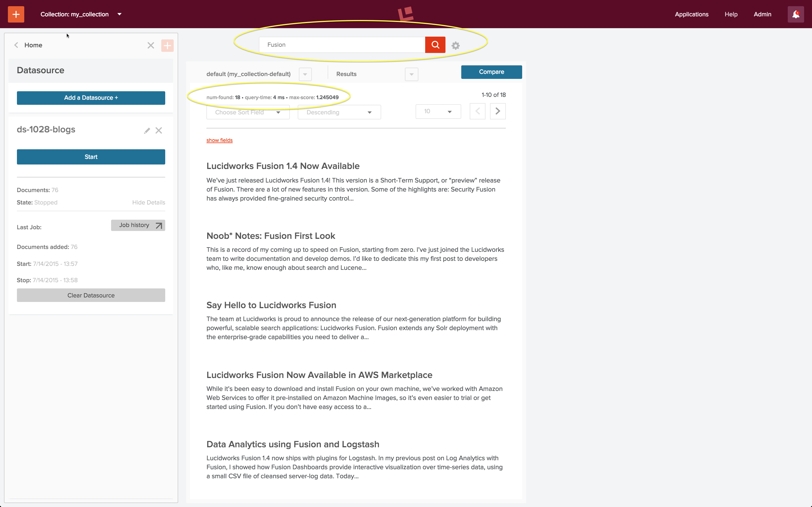812x507 pixels.
Task: Click the settings gear icon next to search bar
Action: [455, 45]
